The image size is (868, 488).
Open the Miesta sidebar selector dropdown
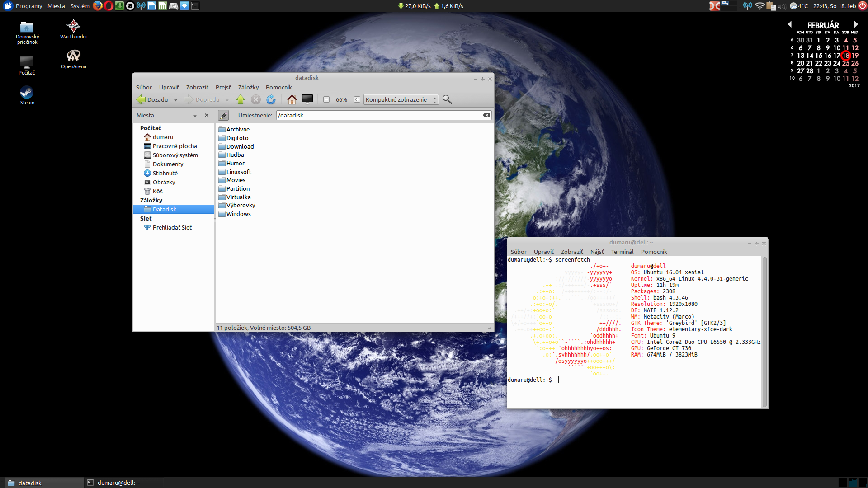pos(195,116)
